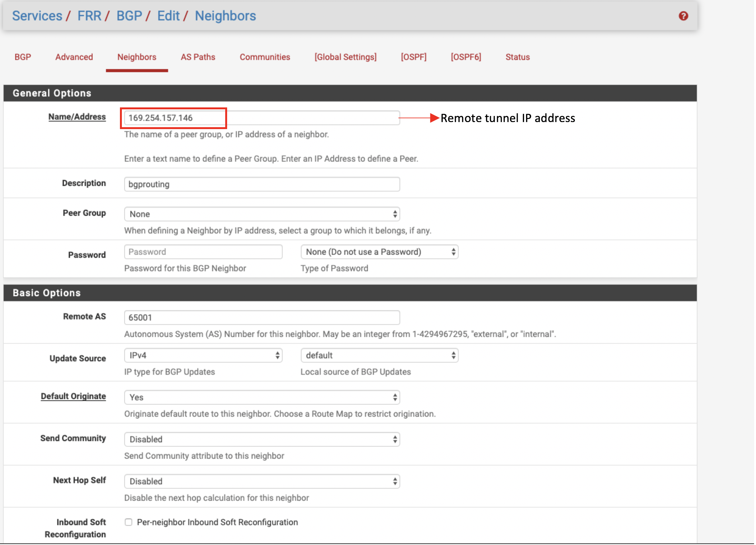
Task: Click the Remote AS input field
Action: coord(262,318)
